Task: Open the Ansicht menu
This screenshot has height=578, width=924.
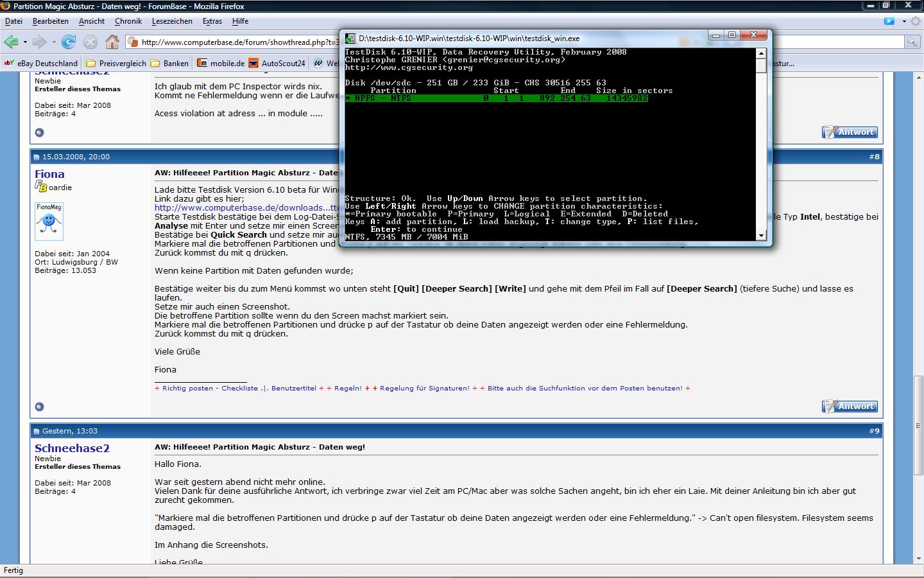Action: pyautogui.click(x=92, y=21)
